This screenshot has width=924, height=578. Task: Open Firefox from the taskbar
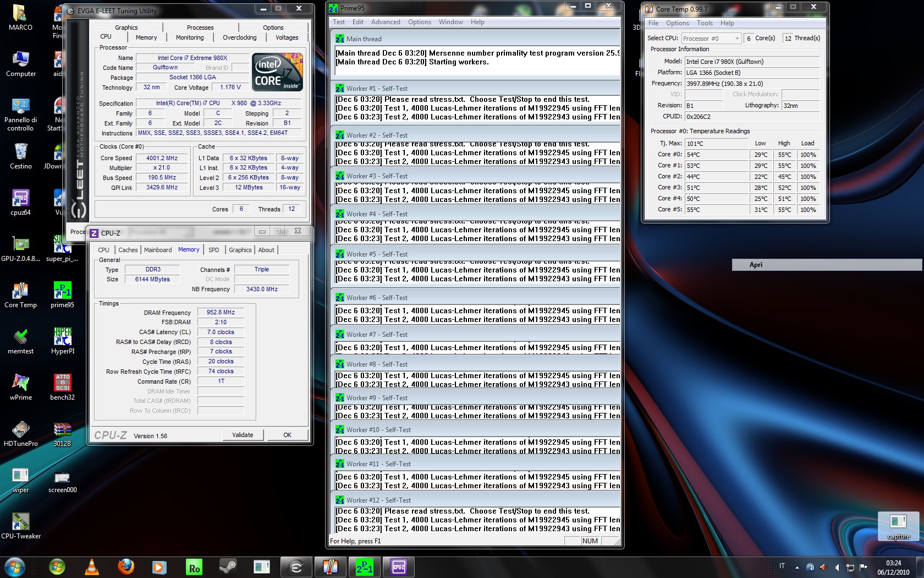coord(126,567)
